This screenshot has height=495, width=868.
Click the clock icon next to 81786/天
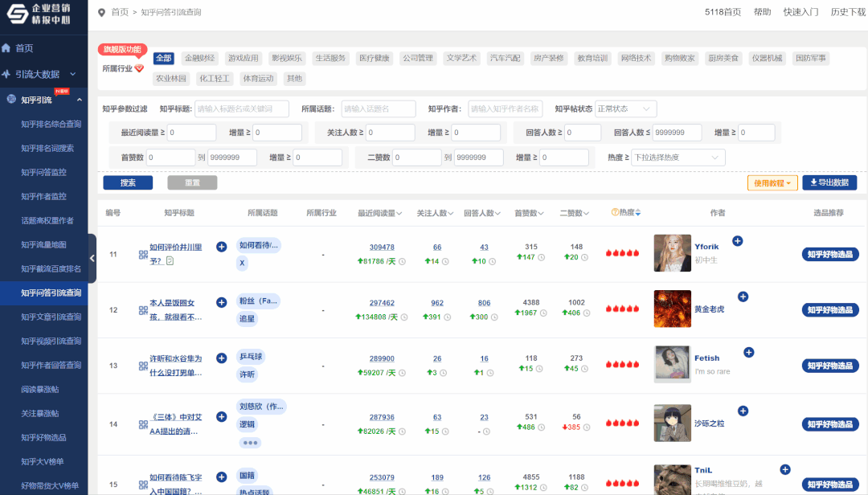pyautogui.click(x=403, y=261)
